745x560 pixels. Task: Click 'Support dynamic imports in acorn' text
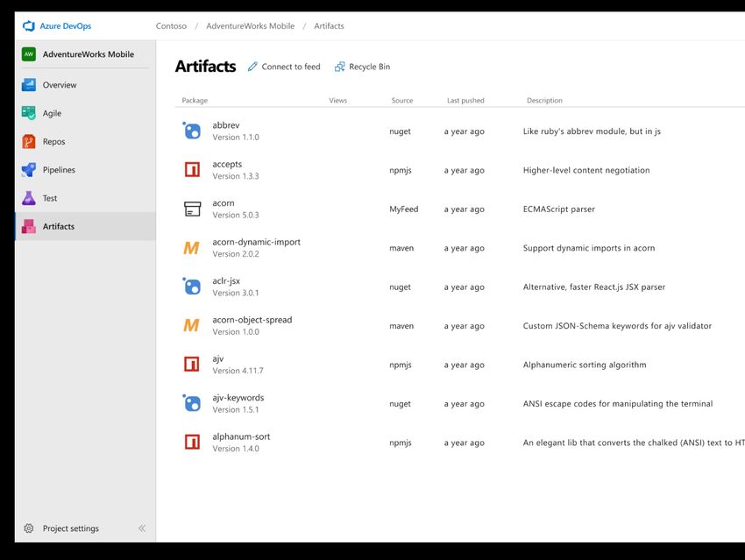pos(589,248)
